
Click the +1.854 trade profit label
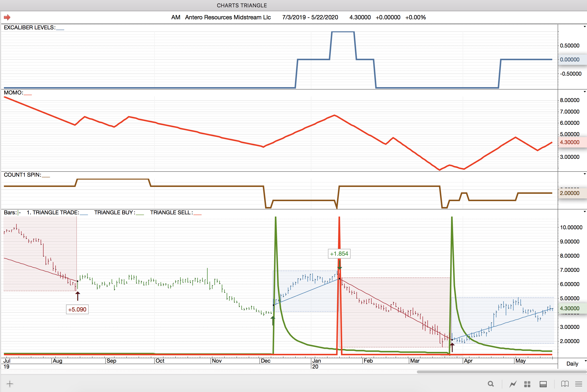(x=339, y=254)
